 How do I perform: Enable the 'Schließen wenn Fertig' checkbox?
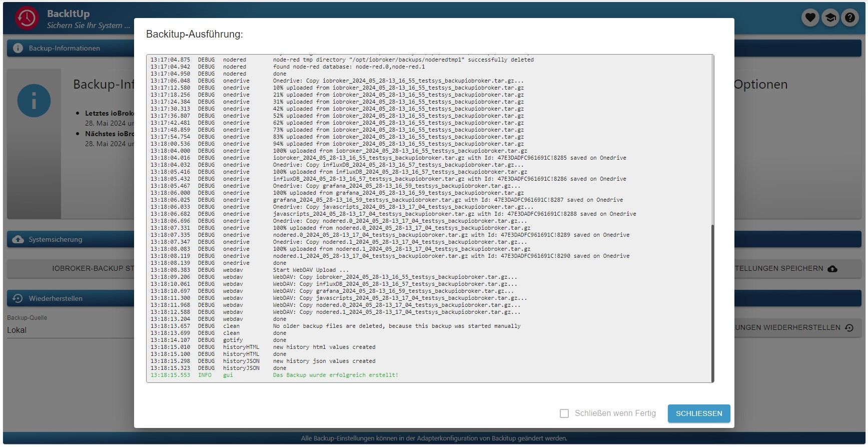(x=564, y=413)
